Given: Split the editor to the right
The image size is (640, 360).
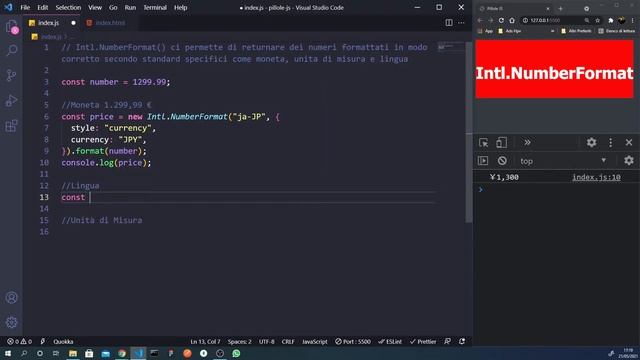Looking at the screenshot, I should tap(449, 23).
